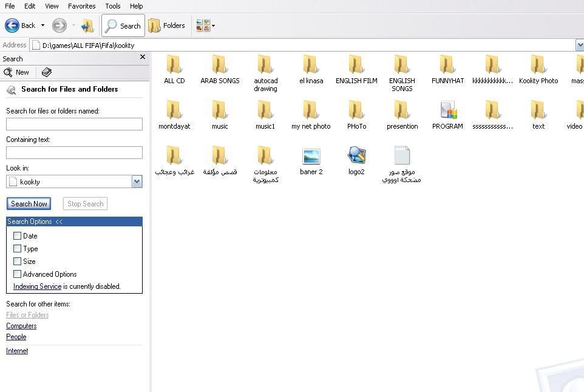Expand the address bar dropdown
The height and width of the screenshot is (392, 584).
580,46
